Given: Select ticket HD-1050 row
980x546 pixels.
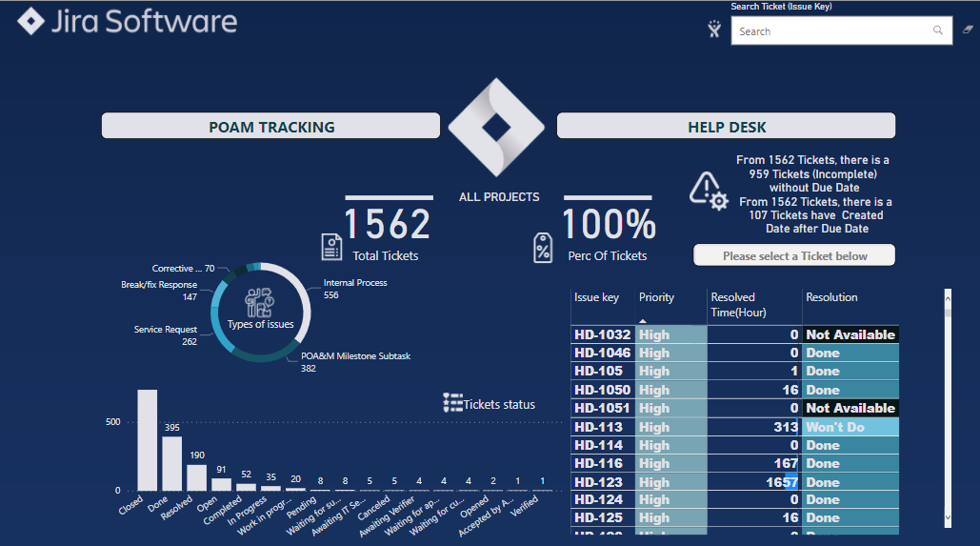Looking at the screenshot, I should click(735, 390).
